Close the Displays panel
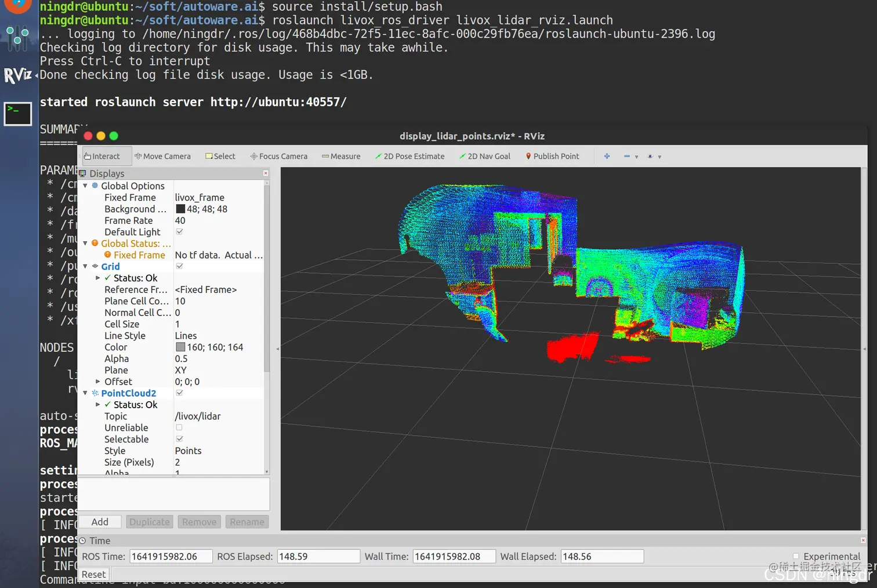The width and height of the screenshot is (877, 588). (x=266, y=173)
